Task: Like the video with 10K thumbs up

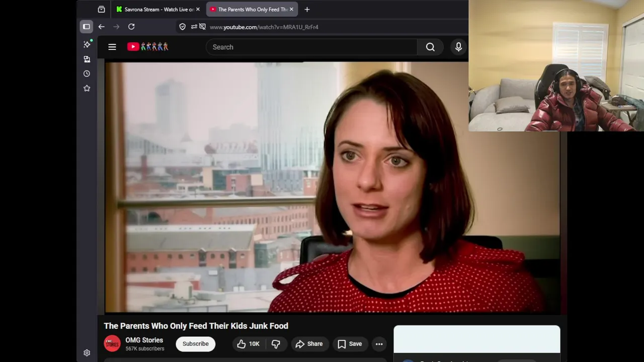Action: pos(249,344)
